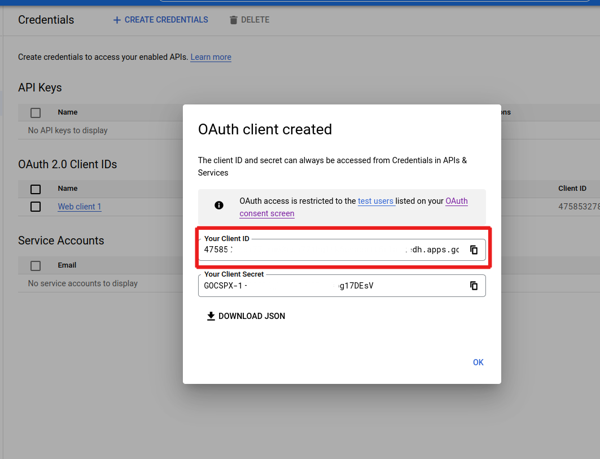Viewport: 600px width, 459px height.
Task: Click the Credentials page title
Action: pos(46,20)
